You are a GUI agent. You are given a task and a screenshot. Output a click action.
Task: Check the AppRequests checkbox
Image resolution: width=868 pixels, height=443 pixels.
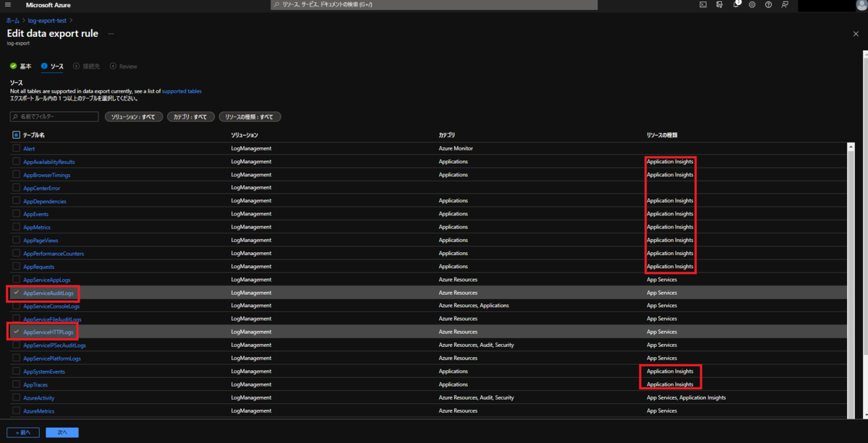tap(16, 267)
